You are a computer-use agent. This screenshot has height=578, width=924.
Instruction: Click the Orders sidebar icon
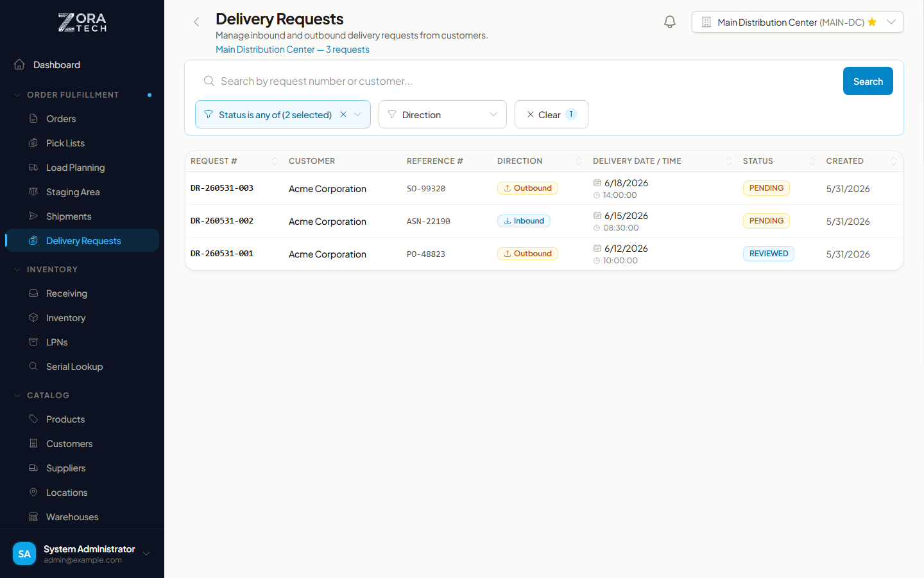point(33,118)
